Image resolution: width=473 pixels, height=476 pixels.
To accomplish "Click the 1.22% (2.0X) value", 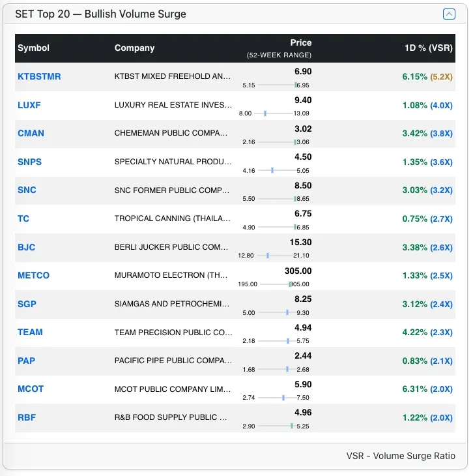I will click(x=427, y=418).
